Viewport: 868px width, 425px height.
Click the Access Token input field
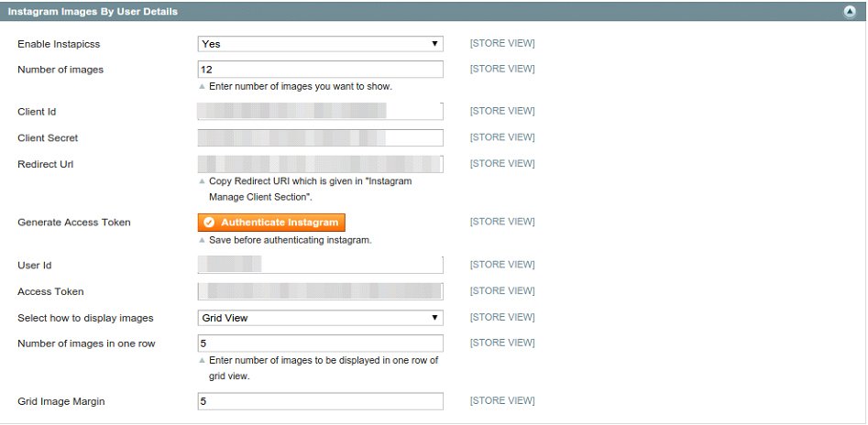click(x=321, y=291)
